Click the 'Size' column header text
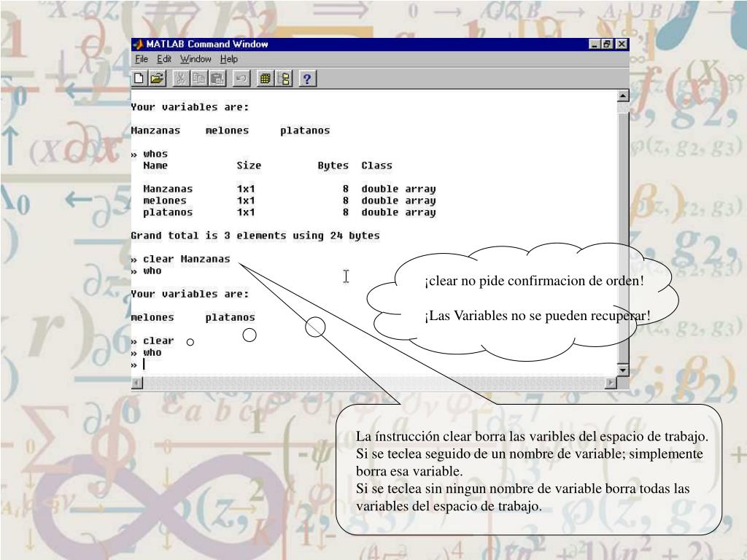Viewport: 747px width, 560px height. (x=249, y=166)
